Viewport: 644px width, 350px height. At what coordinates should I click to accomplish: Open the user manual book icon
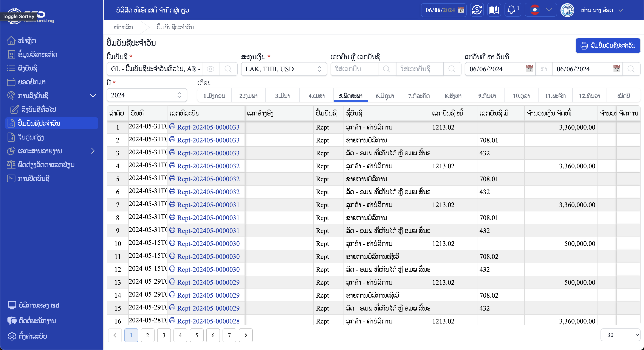pyautogui.click(x=494, y=10)
